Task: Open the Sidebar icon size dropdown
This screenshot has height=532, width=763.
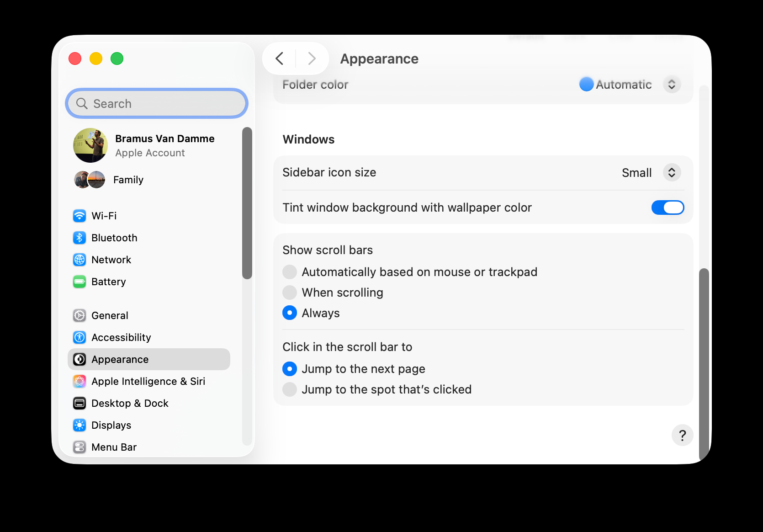Action: click(x=672, y=173)
